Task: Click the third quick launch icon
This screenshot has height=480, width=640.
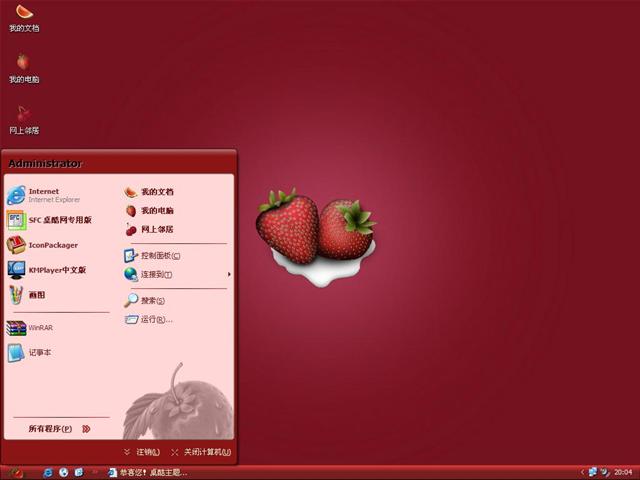Action: click(x=79, y=472)
